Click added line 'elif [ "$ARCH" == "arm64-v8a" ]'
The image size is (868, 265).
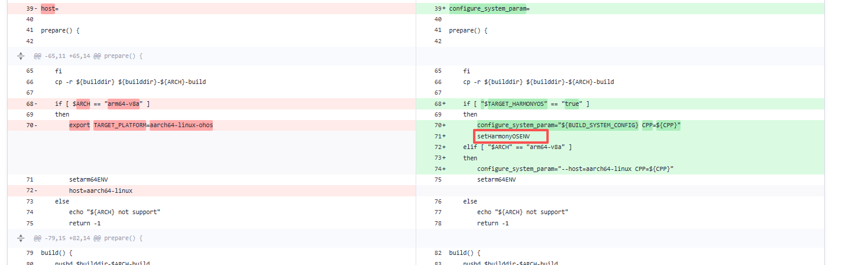pyautogui.click(x=620, y=147)
